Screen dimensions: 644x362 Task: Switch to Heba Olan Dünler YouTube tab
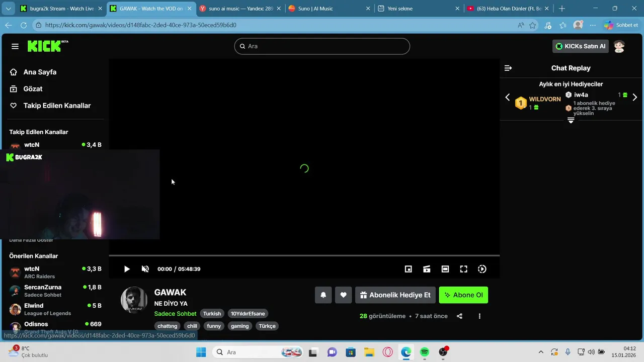[x=508, y=9]
